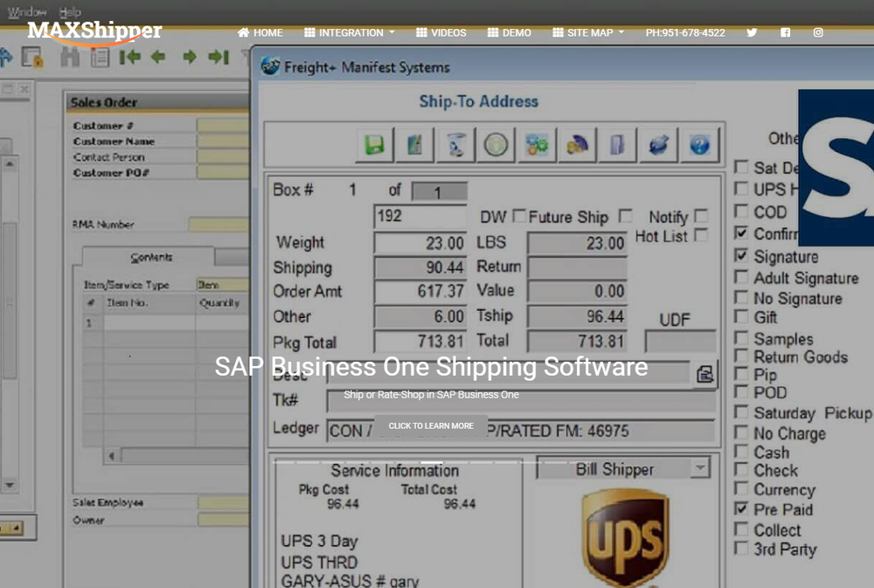
Task: Click the Tk# tracking number field
Action: 521,401
